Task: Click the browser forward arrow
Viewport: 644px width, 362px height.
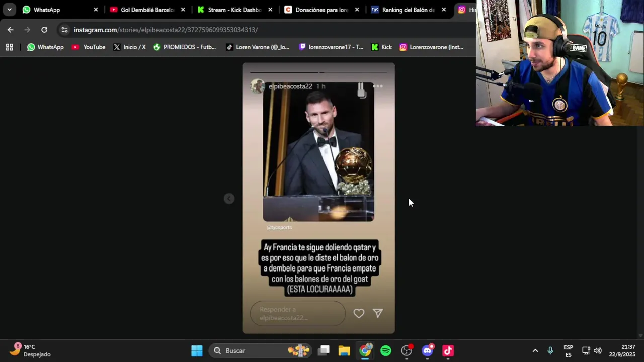Action: coord(27,30)
